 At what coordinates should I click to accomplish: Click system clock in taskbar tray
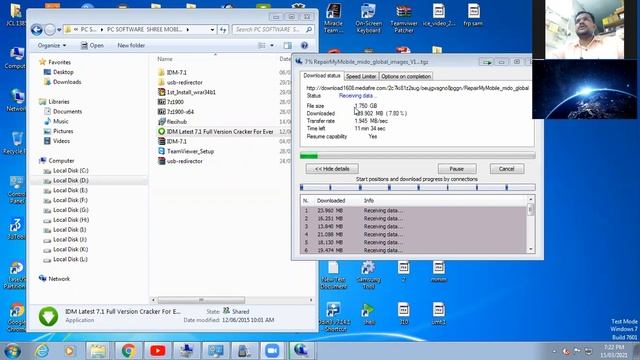pyautogui.click(x=614, y=351)
